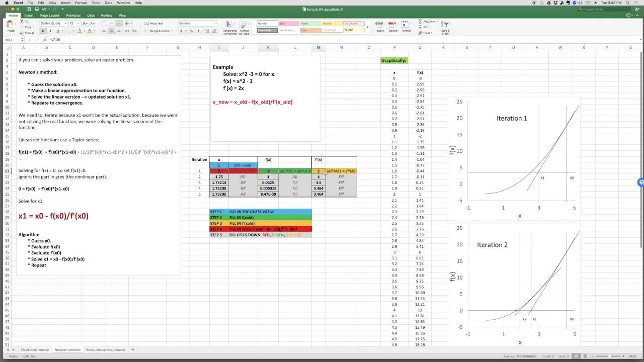Image resolution: width=644 pixels, height=362 pixels.
Task: Click the comma style icon
Action: (198, 31)
